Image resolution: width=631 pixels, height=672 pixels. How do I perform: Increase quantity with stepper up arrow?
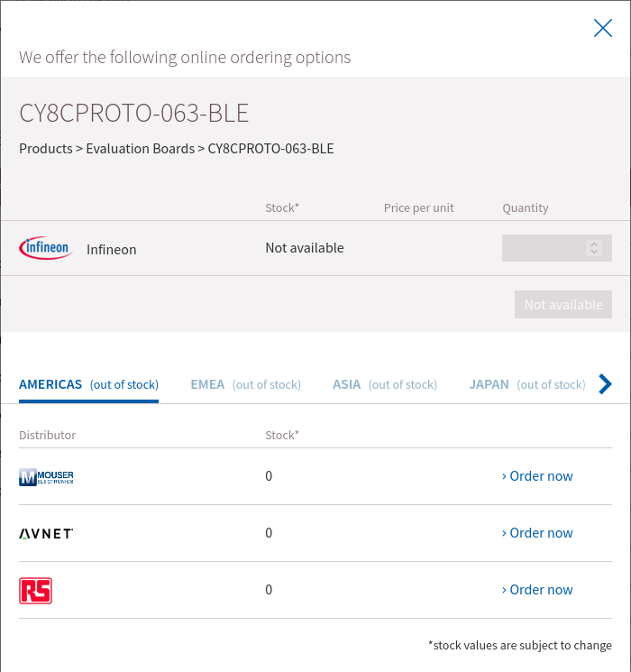tap(594, 244)
